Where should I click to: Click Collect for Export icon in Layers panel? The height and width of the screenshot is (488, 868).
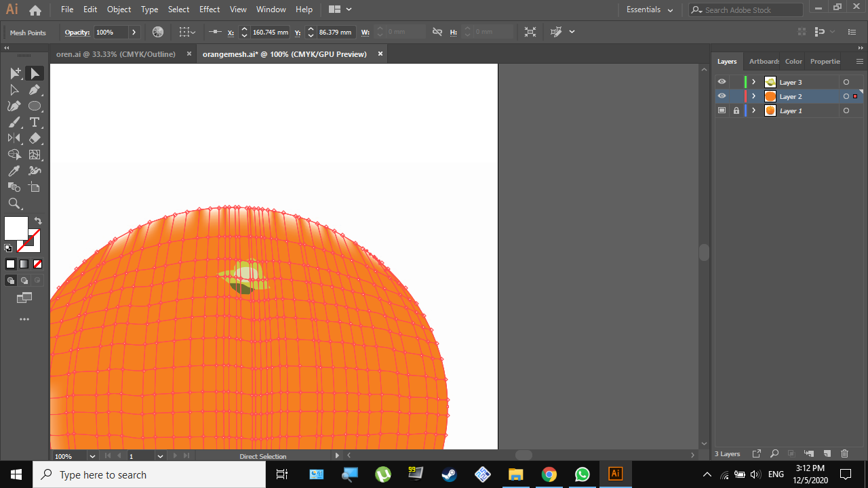tap(757, 453)
